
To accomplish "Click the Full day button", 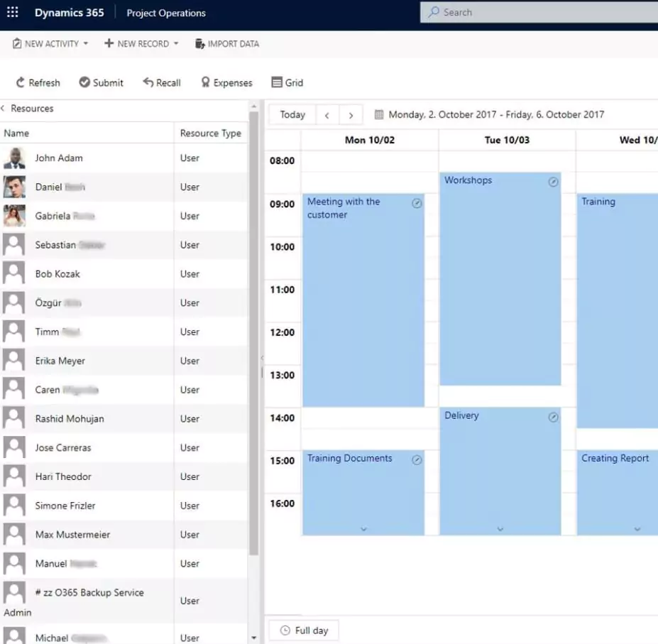I will click(x=304, y=631).
